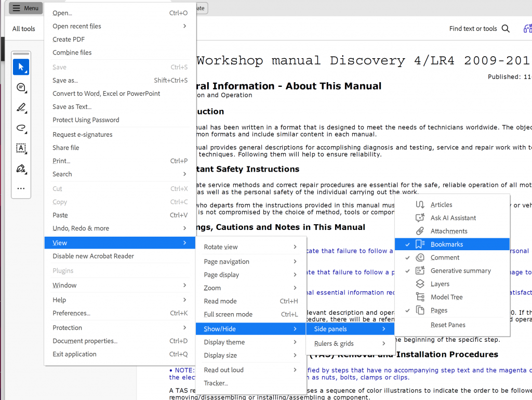
Task: Open Document properties...
Action: pyautogui.click(x=120, y=341)
